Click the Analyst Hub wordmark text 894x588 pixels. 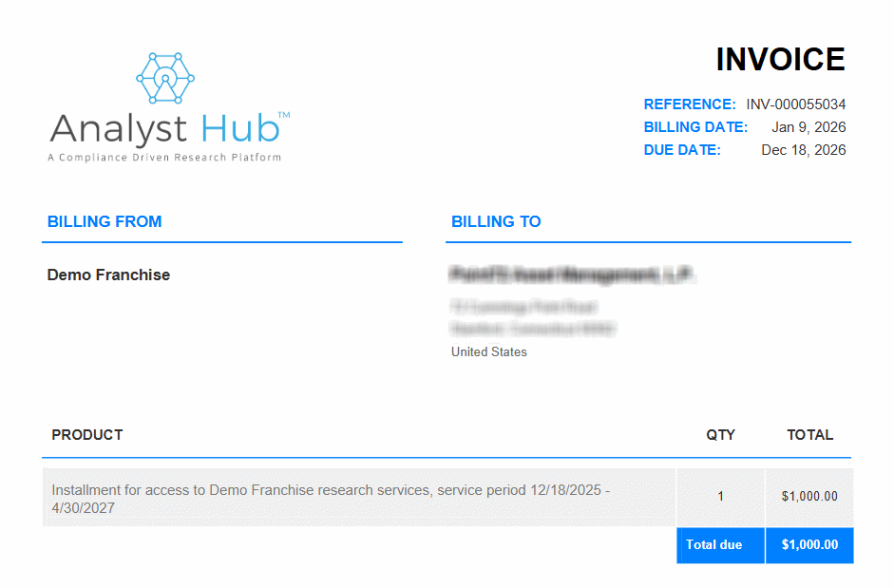pyautogui.click(x=164, y=129)
